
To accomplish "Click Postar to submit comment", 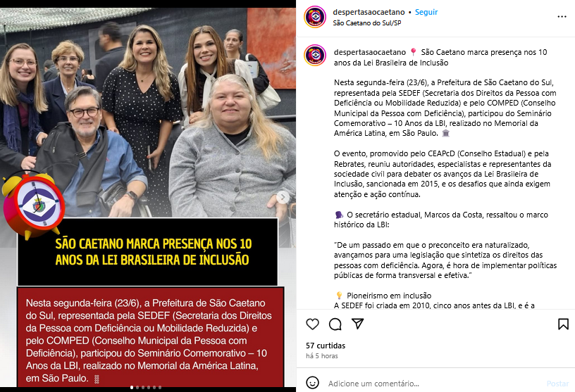I will [x=557, y=384].
